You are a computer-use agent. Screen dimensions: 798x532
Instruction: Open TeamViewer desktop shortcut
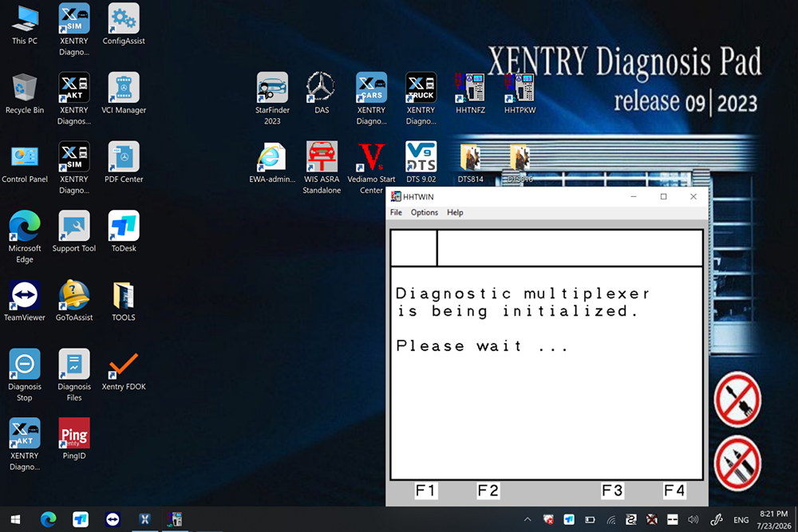pyautogui.click(x=25, y=301)
